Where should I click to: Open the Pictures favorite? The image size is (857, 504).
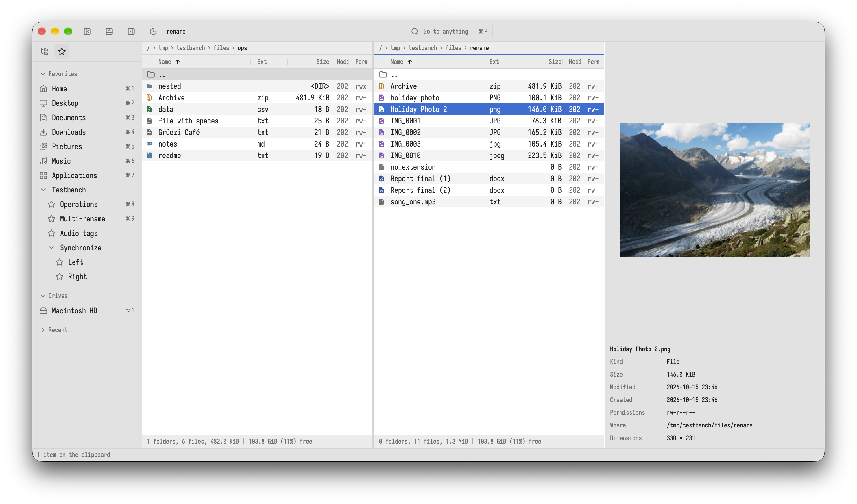pyautogui.click(x=87, y=147)
